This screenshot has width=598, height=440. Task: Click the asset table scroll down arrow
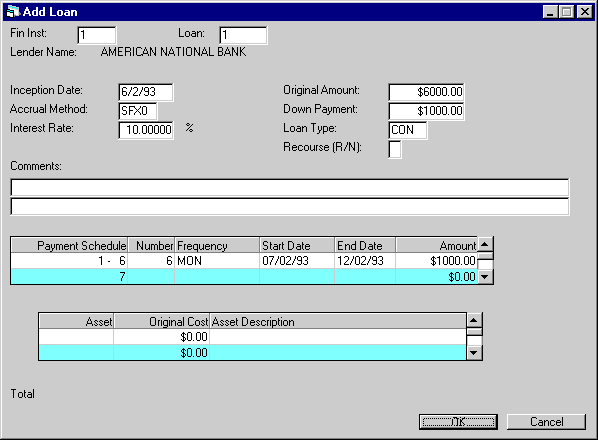pyautogui.click(x=474, y=353)
